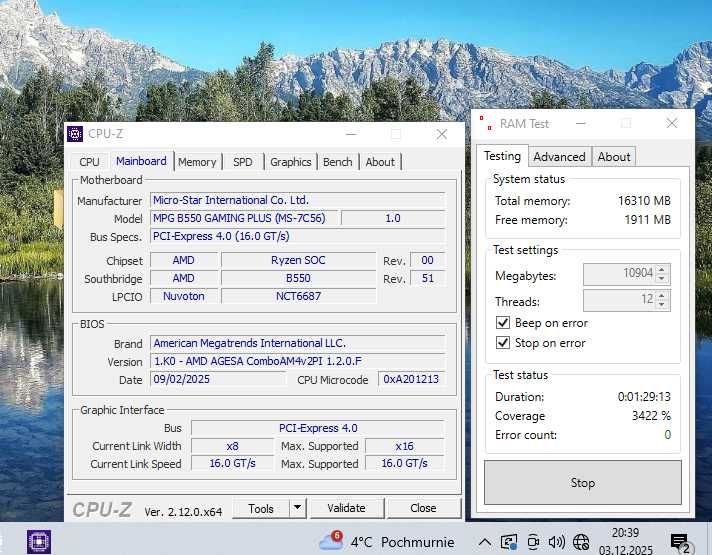This screenshot has height=555, width=712.
Task: Switch to the SPD tab
Action: (x=243, y=162)
